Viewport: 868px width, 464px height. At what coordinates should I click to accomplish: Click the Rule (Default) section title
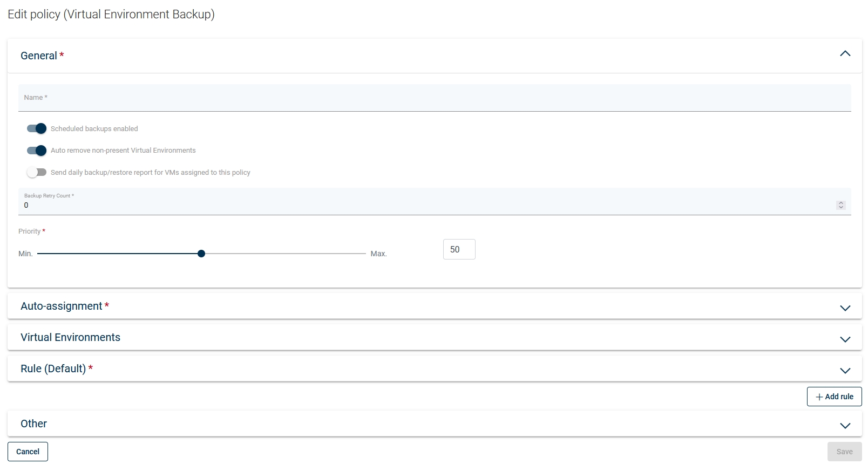tap(53, 369)
